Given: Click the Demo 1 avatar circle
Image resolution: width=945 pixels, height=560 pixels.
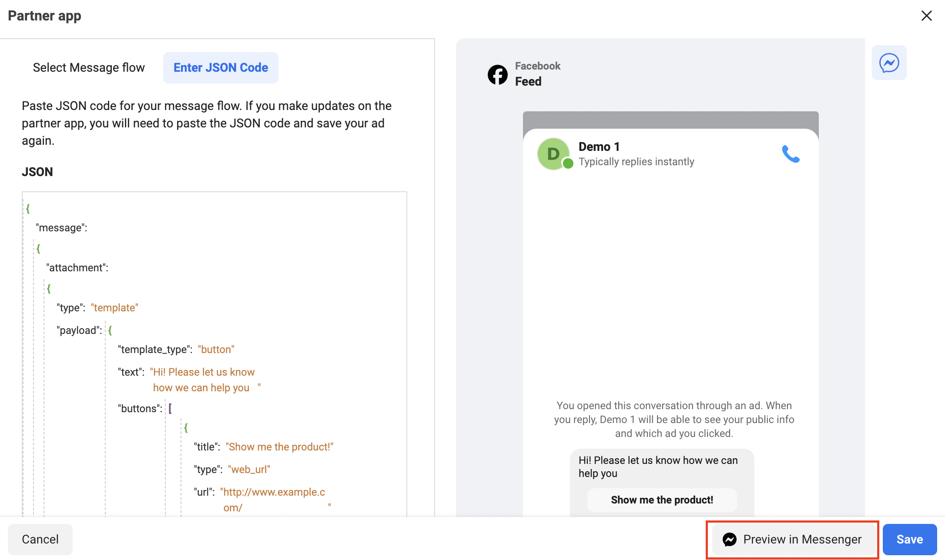Looking at the screenshot, I should (x=553, y=153).
